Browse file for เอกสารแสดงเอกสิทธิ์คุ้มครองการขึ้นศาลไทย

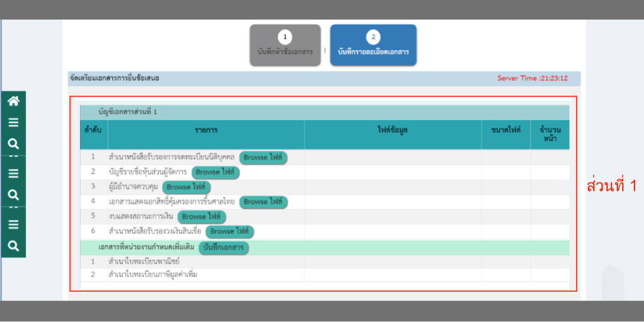[x=263, y=202]
